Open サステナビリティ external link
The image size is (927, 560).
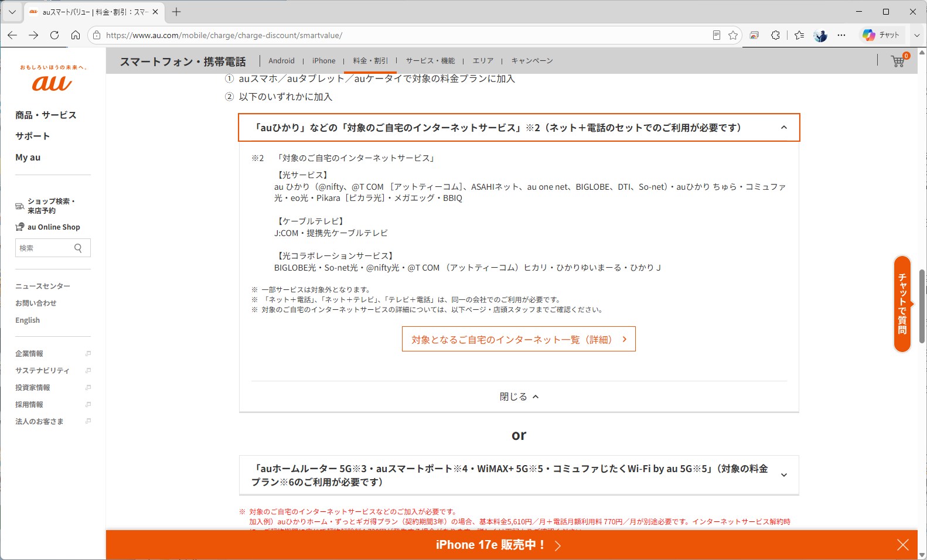(53, 370)
